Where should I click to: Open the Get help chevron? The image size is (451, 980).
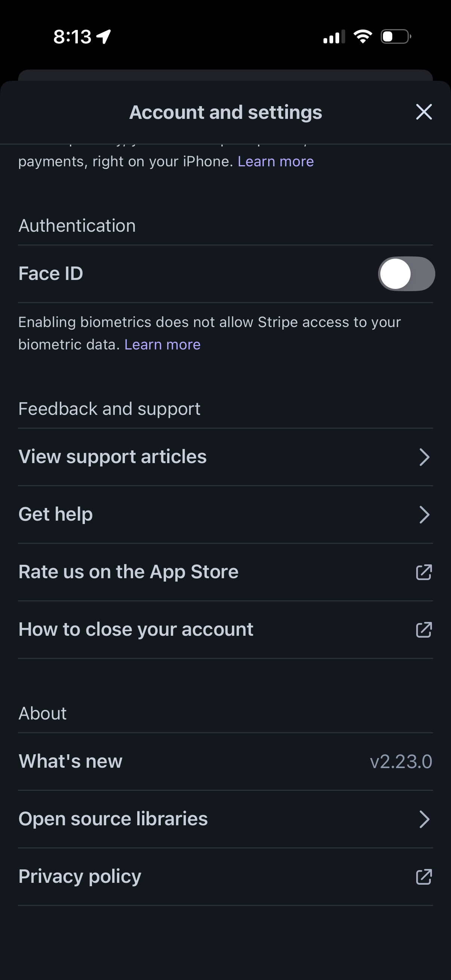pyautogui.click(x=425, y=515)
